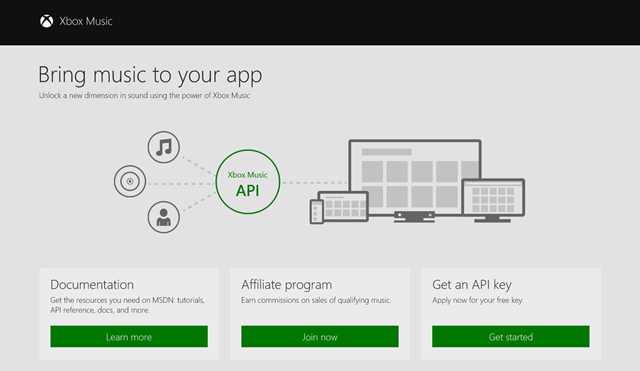This screenshot has width=640, height=371.
Task: Click the disc album circle icon
Action: [x=130, y=181]
